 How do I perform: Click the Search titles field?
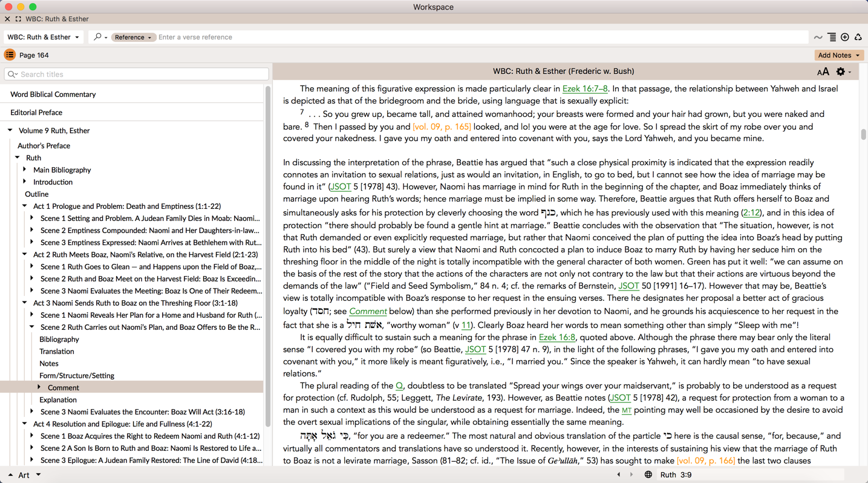(137, 74)
